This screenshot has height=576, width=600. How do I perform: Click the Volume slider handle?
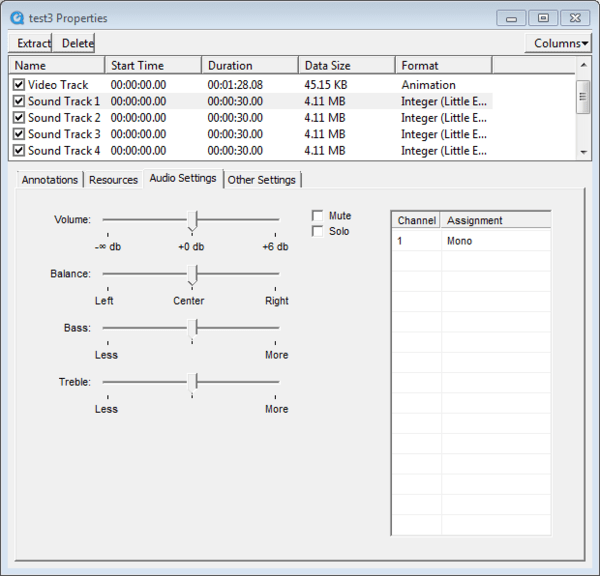tap(192, 221)
